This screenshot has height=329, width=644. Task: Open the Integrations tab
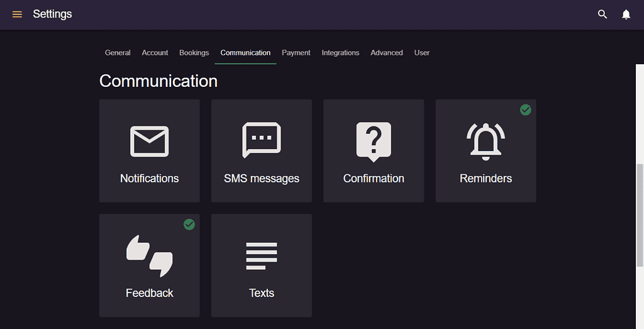click(x=340, y=53)
